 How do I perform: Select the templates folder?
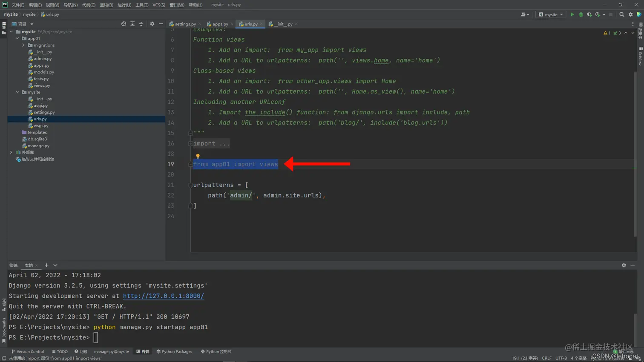point(37,132)
